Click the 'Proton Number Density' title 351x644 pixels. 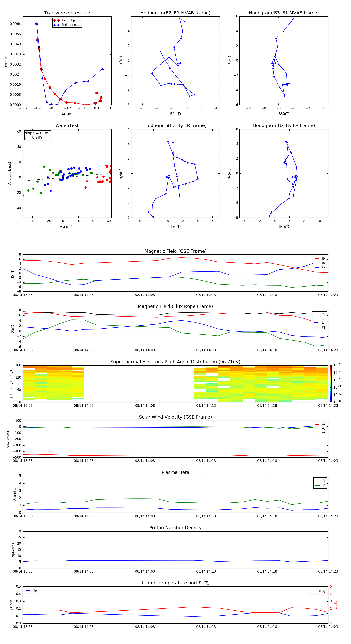175,528
